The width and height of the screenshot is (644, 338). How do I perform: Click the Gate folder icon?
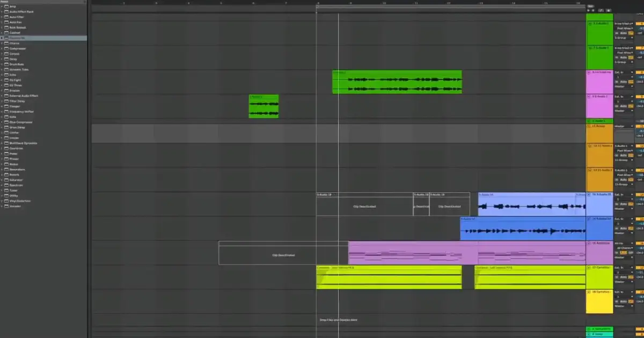[6, 117]
